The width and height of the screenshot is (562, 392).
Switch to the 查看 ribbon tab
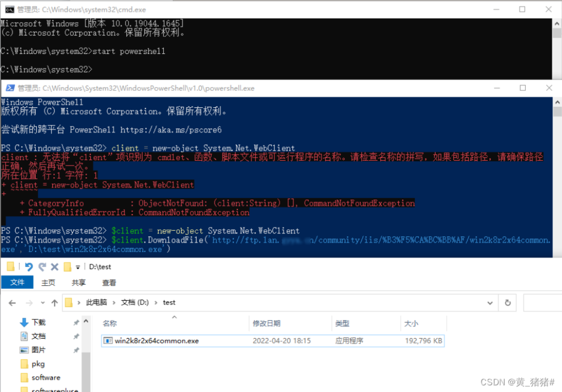tap(109, 283)
